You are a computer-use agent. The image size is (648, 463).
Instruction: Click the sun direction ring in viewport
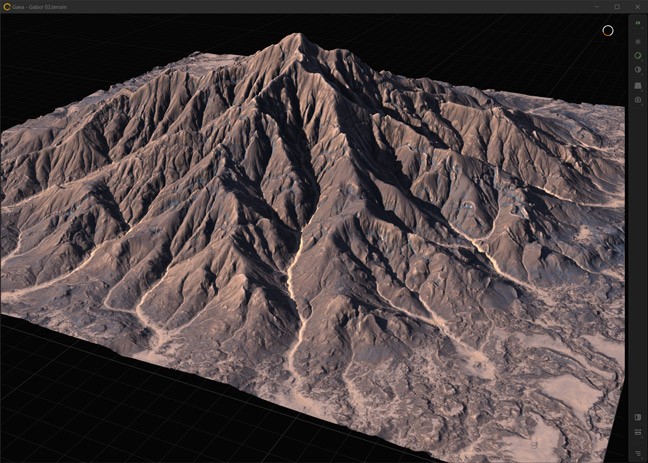click(607, 30)
